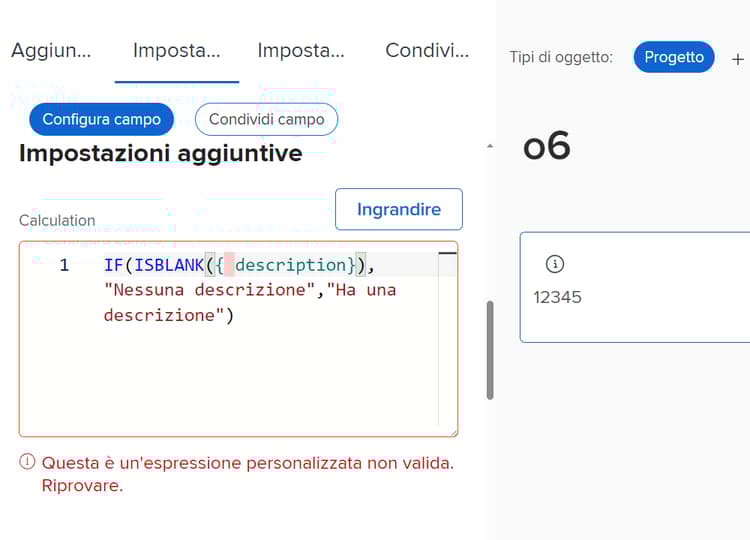Grab the resize handle of calculation editor

point(453,431)
